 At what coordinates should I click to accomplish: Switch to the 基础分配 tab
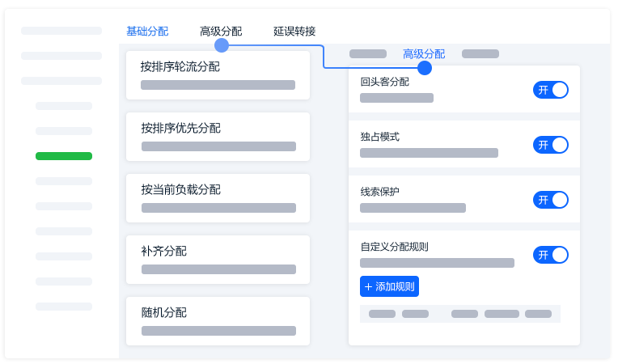[x=147, y=31]
